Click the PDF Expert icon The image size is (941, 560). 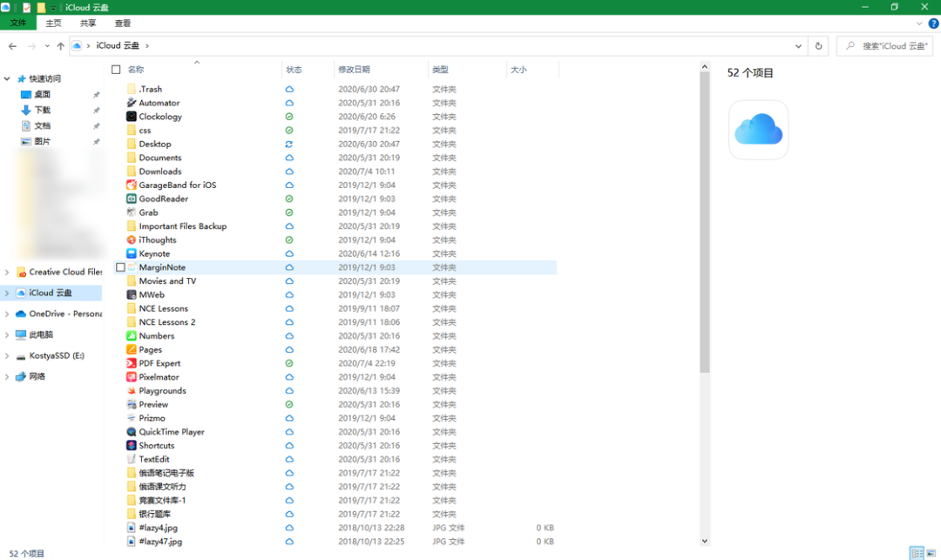(x=132, y=363)
